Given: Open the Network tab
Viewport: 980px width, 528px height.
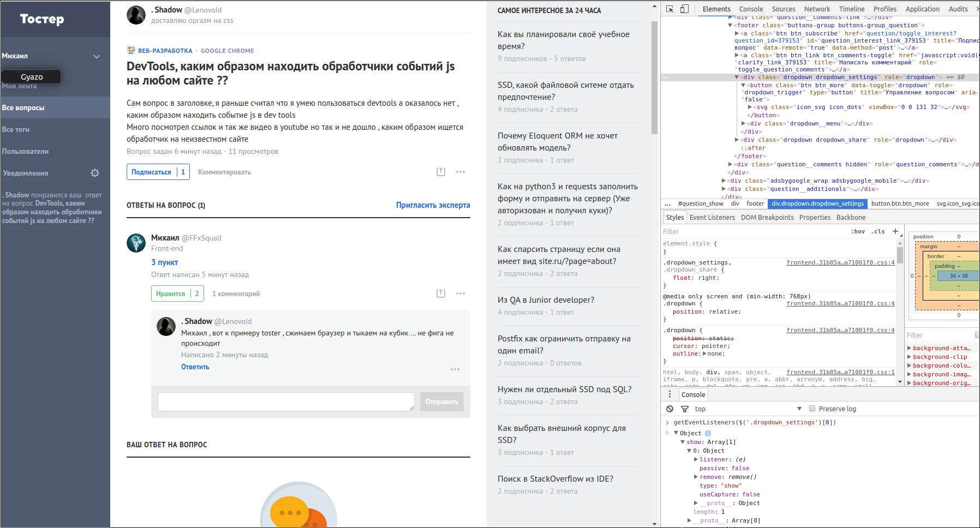Looking at the screenshot, I should pos(817,9).
